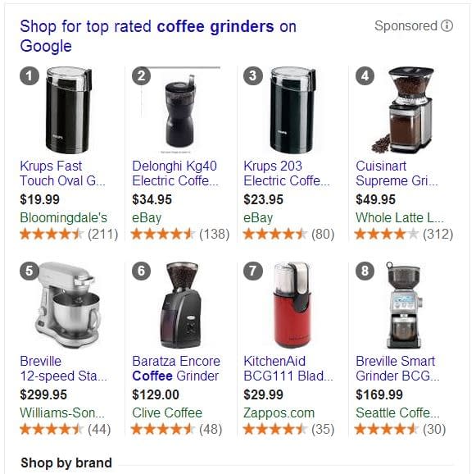Open the red KitchenAid BCG111 grinder image

tap(292, 305)
